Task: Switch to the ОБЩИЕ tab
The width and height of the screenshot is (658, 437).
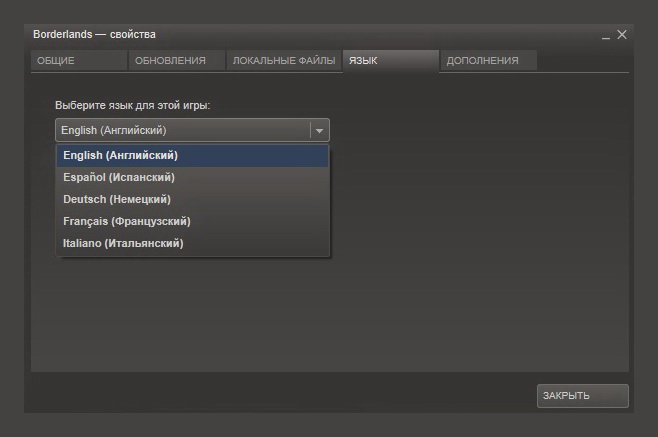Action: (78, 61)
